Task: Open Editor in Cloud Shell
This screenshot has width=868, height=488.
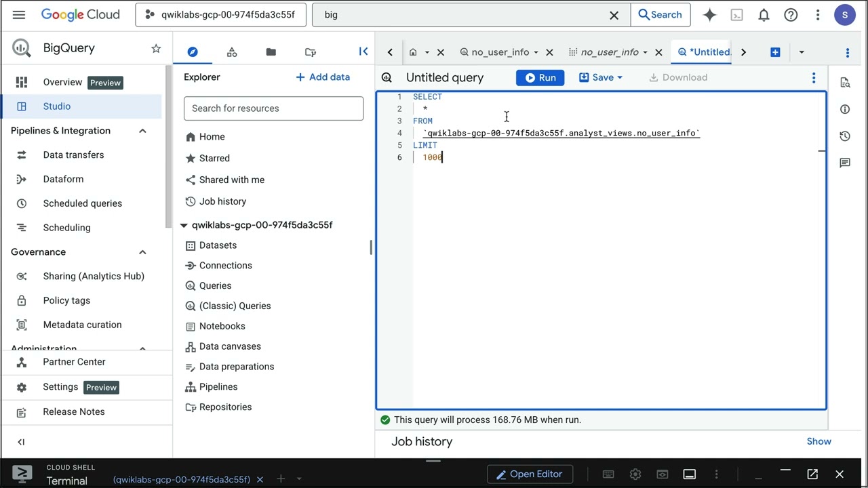Action: (529, 474)
